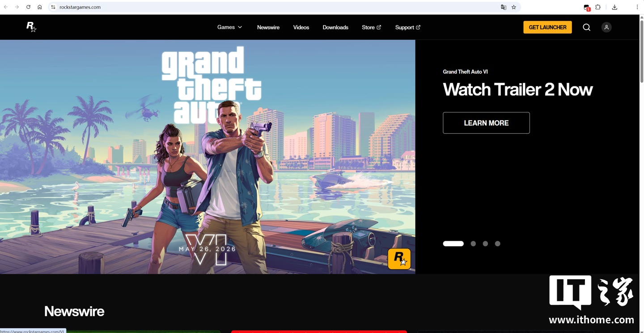Select the second carousel slide dot
Screen dimensions: 644x333
click(473, 243)
